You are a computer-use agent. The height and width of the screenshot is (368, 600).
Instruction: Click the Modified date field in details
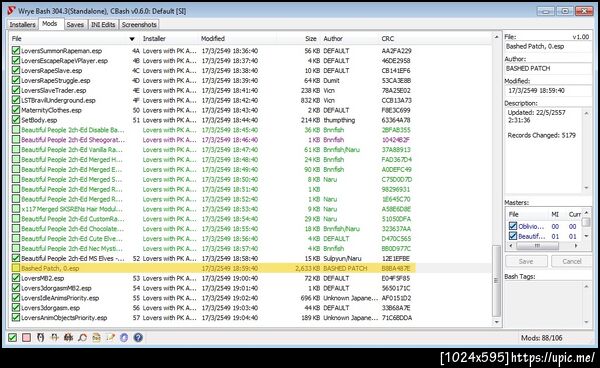(548, 91)
